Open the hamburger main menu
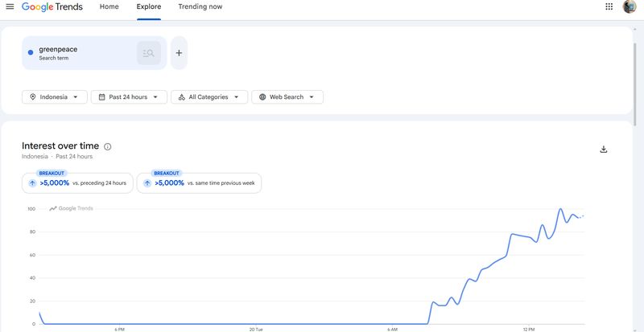The height and width of the screenshot is (332, 644). click(10, 6)
